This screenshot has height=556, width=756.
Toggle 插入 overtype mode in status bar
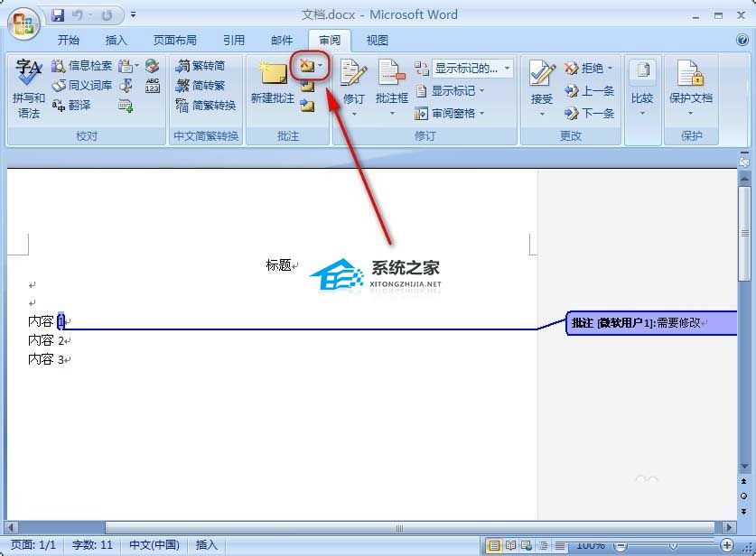(x=206, y=545)
